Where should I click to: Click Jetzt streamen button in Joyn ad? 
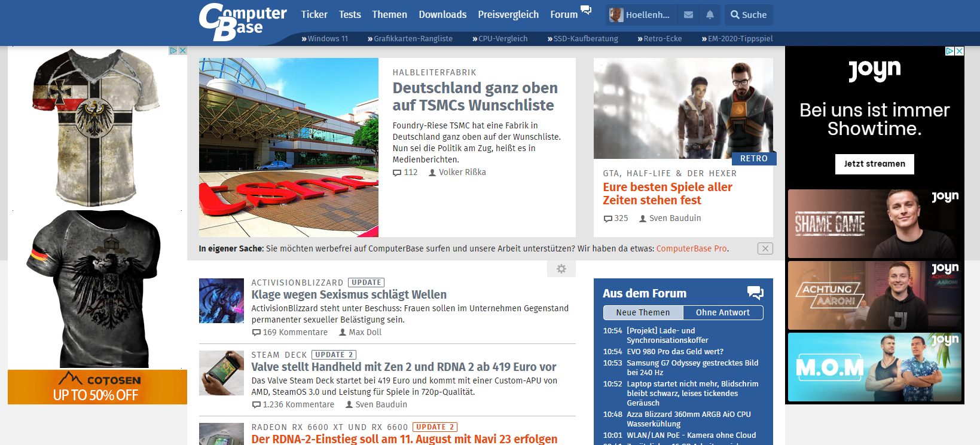pyautogui.click(x=874, y=164)
